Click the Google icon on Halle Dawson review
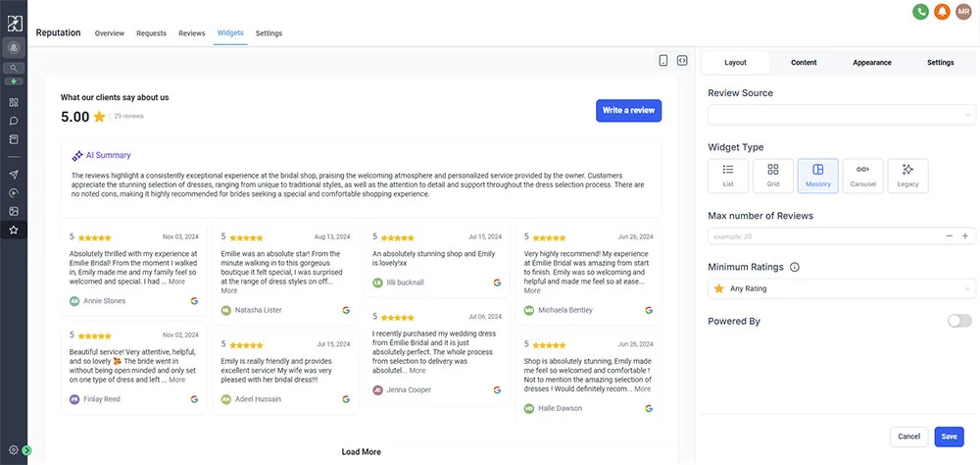 tap(649, 408)
